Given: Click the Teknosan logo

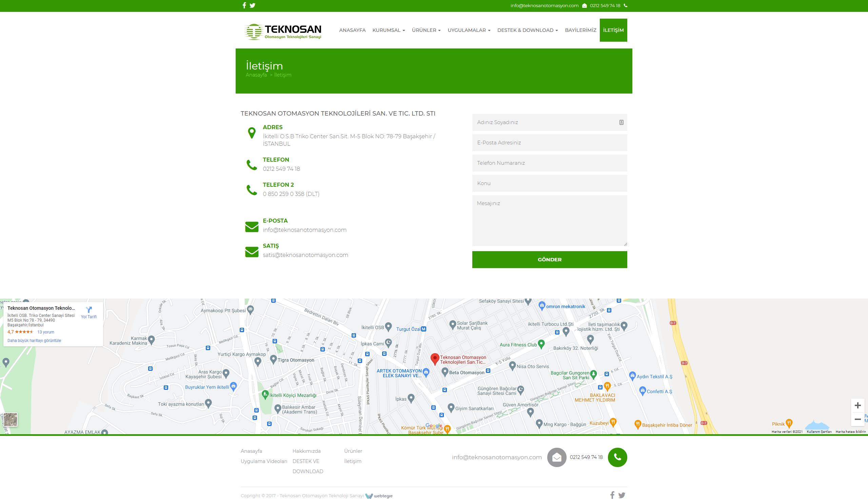Looking at the screenshot, I should pos(283,32).
